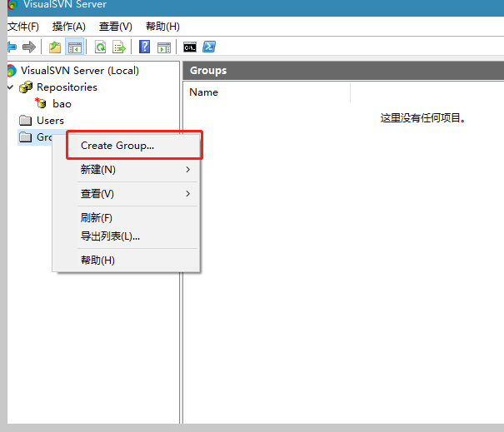Click the Up one level folder icon
This screenshot has width=504, height=432.
click(55, 47)
